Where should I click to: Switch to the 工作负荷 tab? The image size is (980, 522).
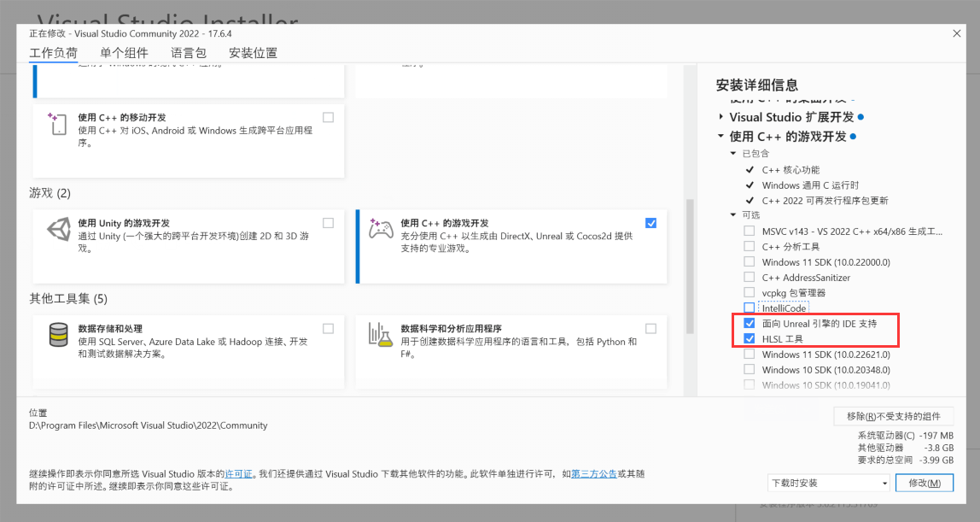click(53, 53)
